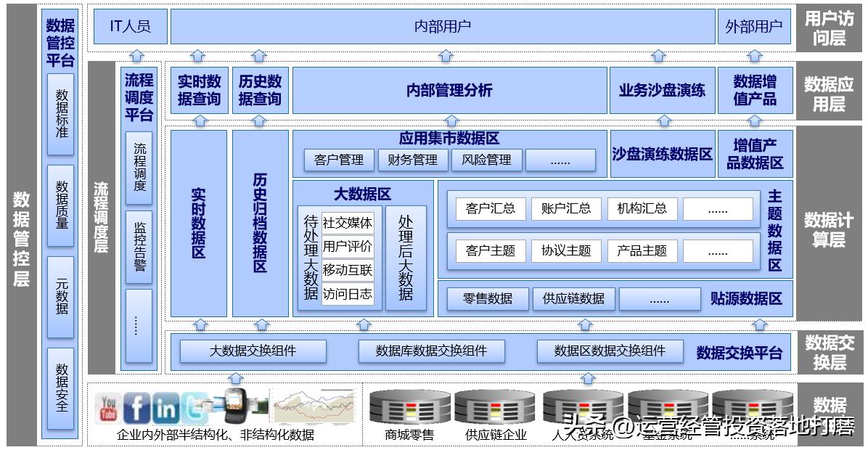Click the 人力资源系统 database cylinder
The image size is (868, 450).
(581, 408)
